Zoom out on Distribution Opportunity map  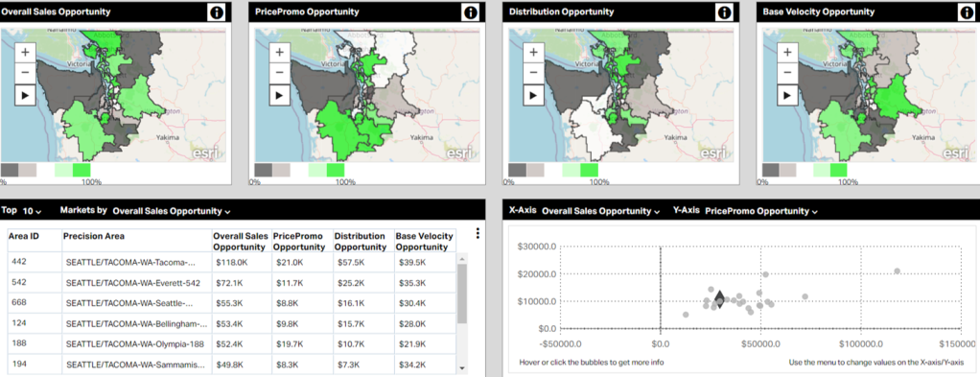click(x=533, y=72)
